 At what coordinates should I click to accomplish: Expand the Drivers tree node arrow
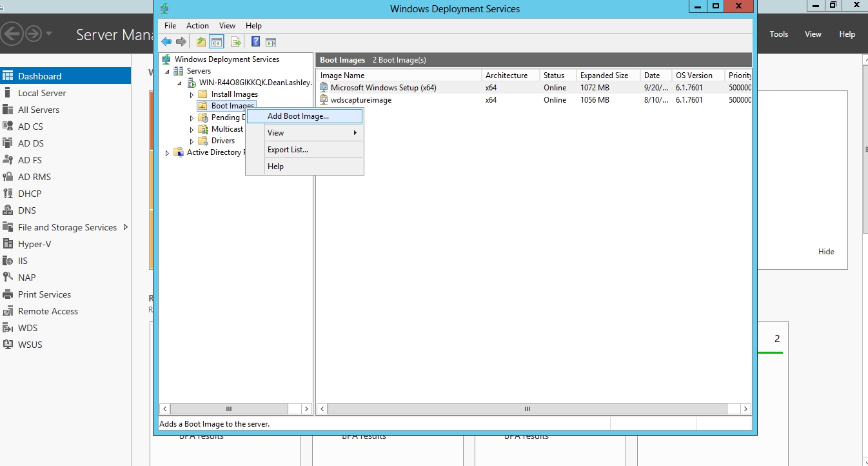coord(192,141)
